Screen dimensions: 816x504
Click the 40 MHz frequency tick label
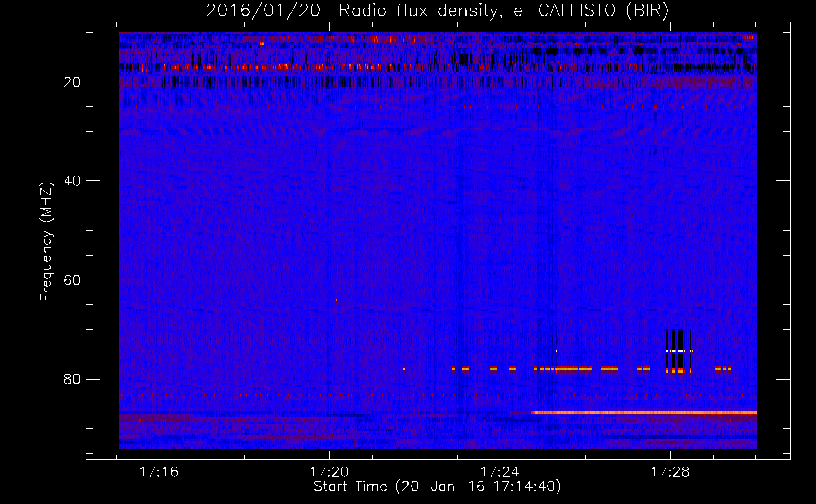[x=72, y=181]
